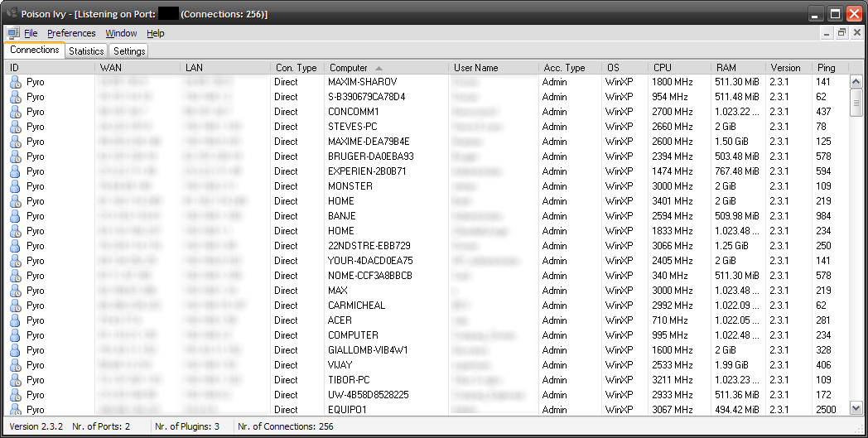
Task: Switch to the Statistics tab
Action: click(86, 51)
